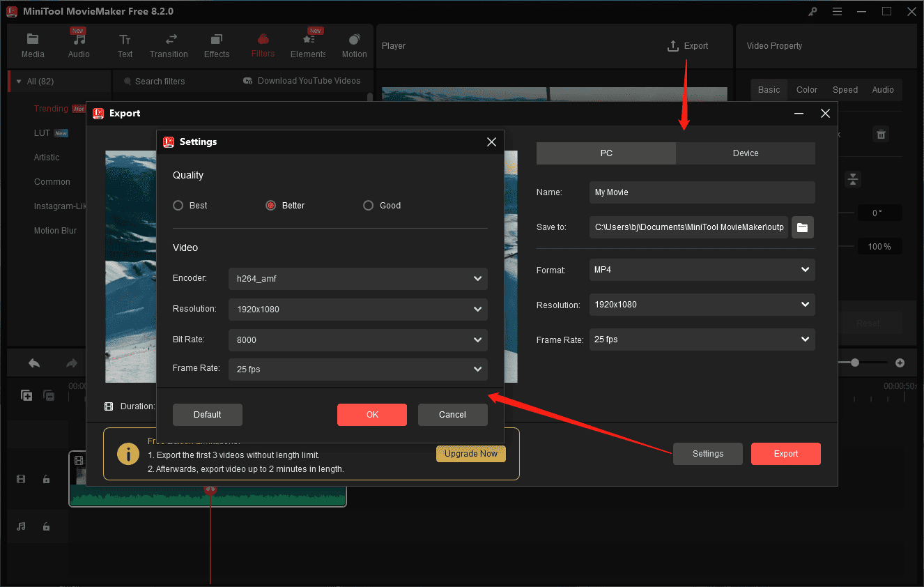Switch to the Audio tab in Video Property

[883, 90]
